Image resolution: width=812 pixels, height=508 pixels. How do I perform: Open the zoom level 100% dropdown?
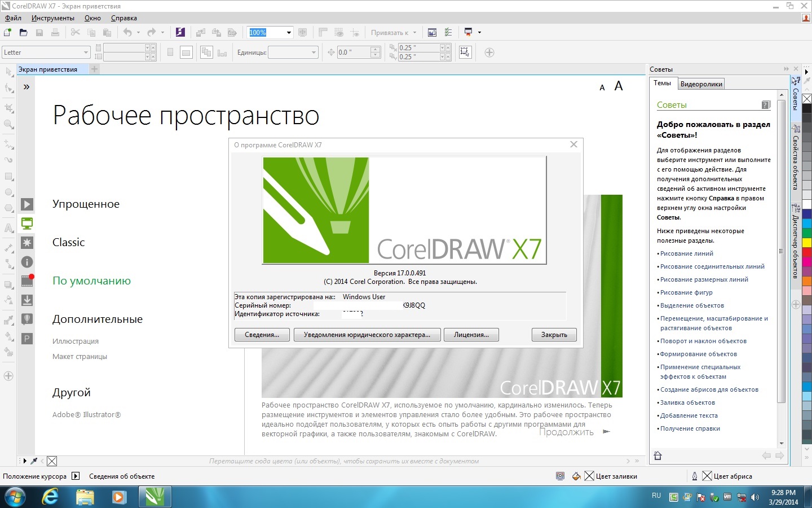pyautogui.click(x=289, y=32)
